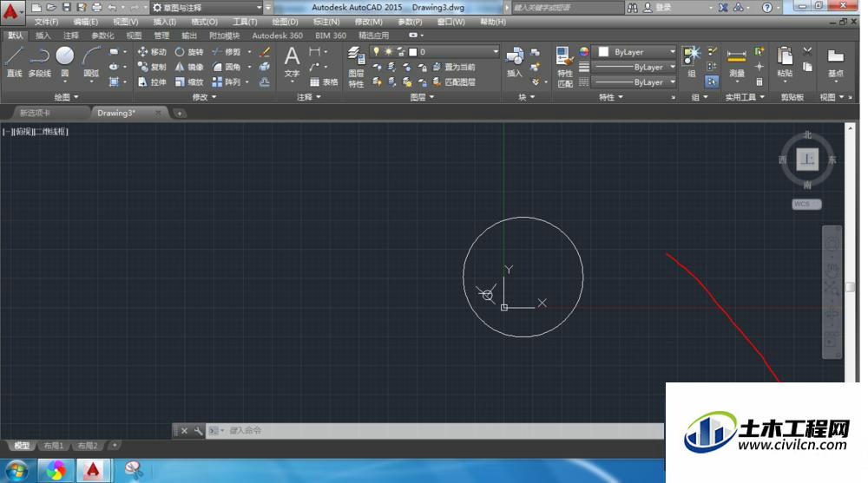Open the workspace dropdown 草图与注释
Image resolution: width=868 pixels, height=483 pixels.
coord(206,7)
